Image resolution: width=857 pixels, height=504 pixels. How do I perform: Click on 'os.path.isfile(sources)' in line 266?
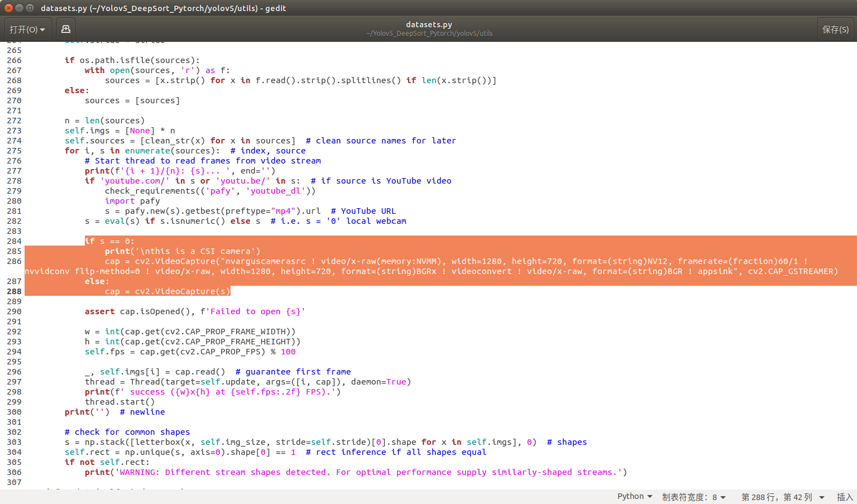(x=137, y=60)
